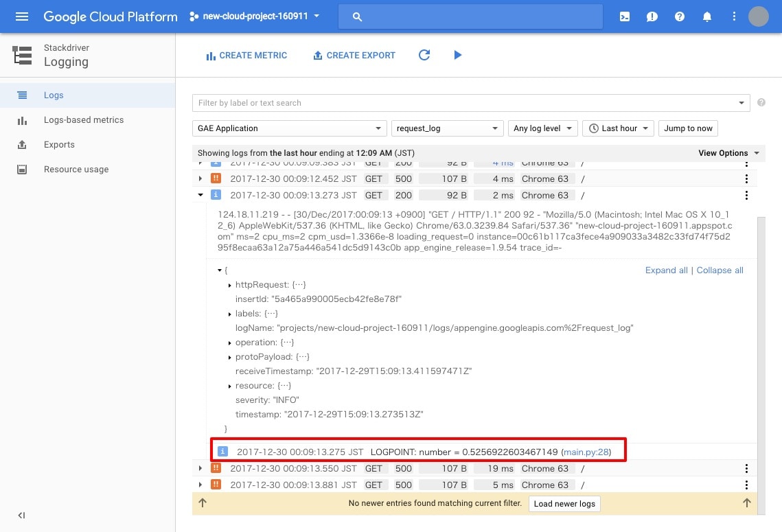782x532 pixels.
Task: Click the Expand all link
Action: tap(666, 270)
